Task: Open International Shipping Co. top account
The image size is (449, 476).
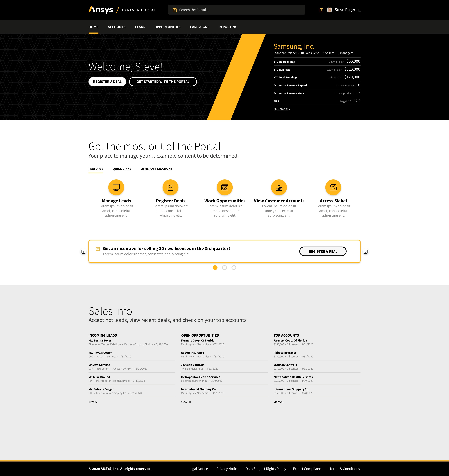Action: click(291, 389)
